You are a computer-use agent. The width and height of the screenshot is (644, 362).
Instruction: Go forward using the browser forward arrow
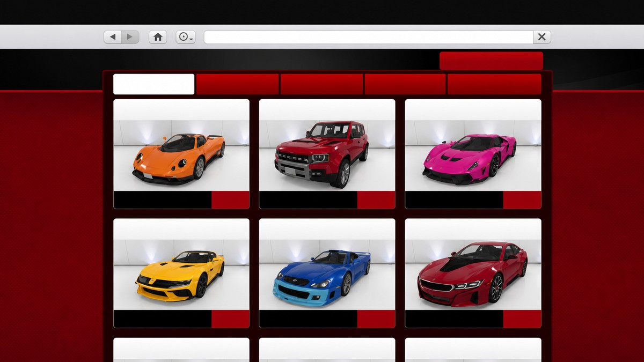pos(130,37)
